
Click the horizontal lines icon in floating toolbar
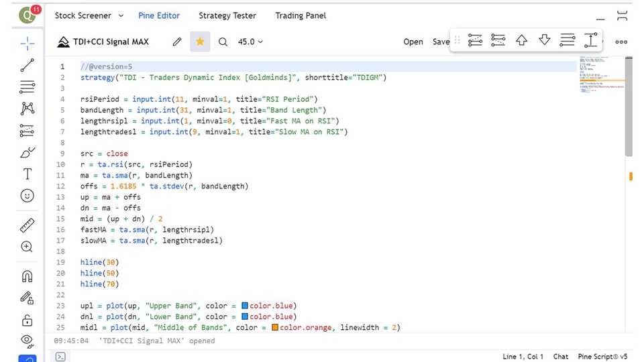tap(568, 40)
